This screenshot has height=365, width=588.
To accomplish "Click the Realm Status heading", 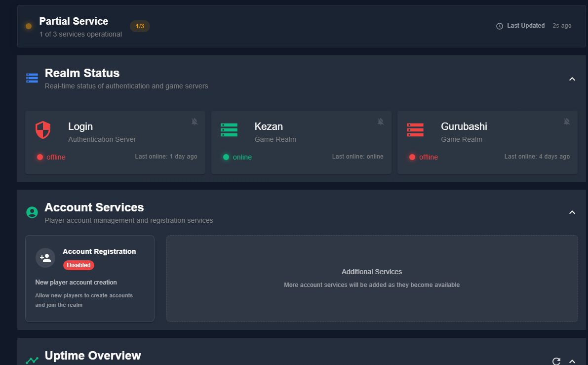I will coord(82,73).
